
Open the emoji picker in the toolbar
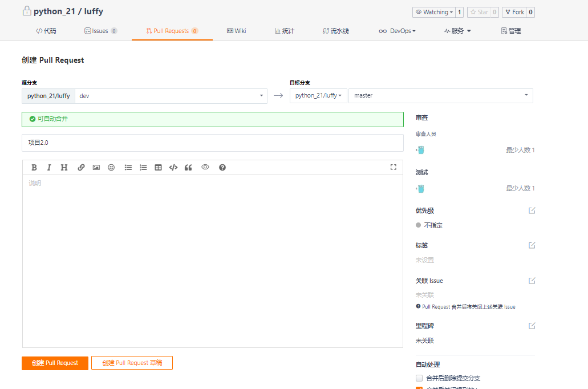(111, 167)
